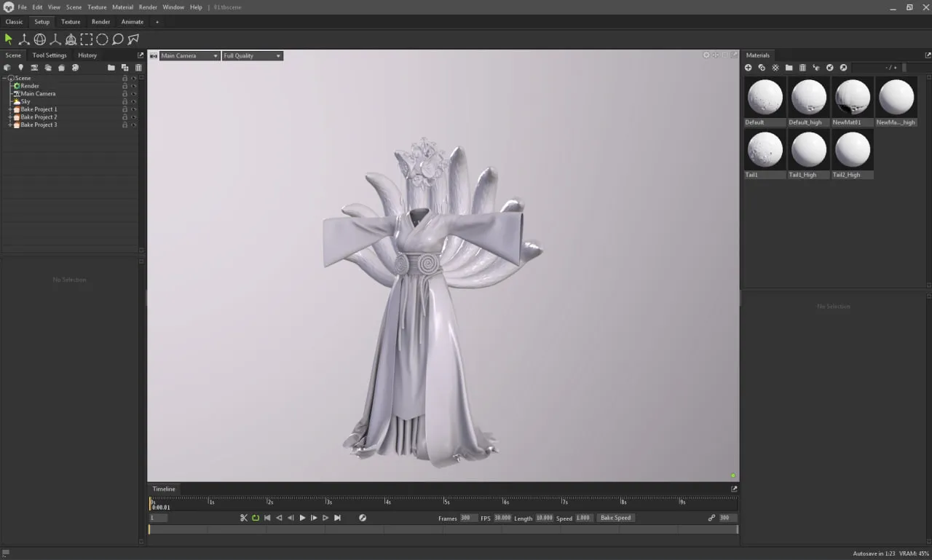Click the timeline scrub bar under controls
This screenshot has height=560, width=932.
pyautogui.click(x=443, y=529)
